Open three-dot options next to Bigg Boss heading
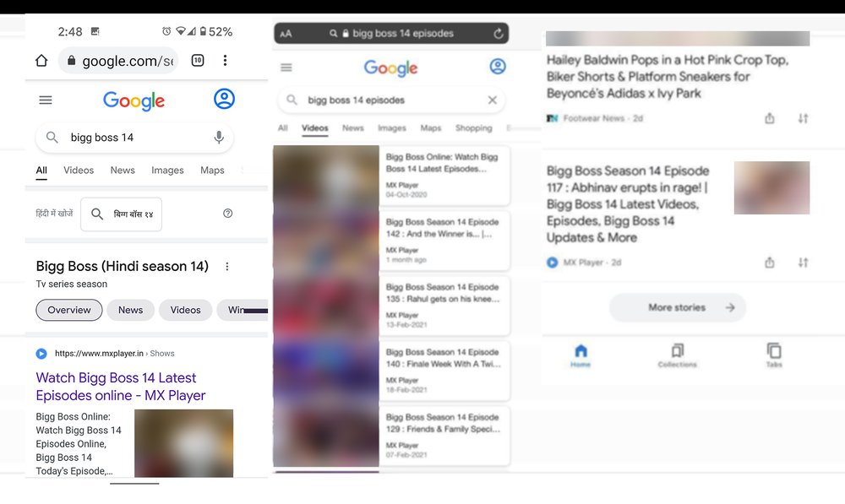This screenshot has height=504, width=845. 227,266
